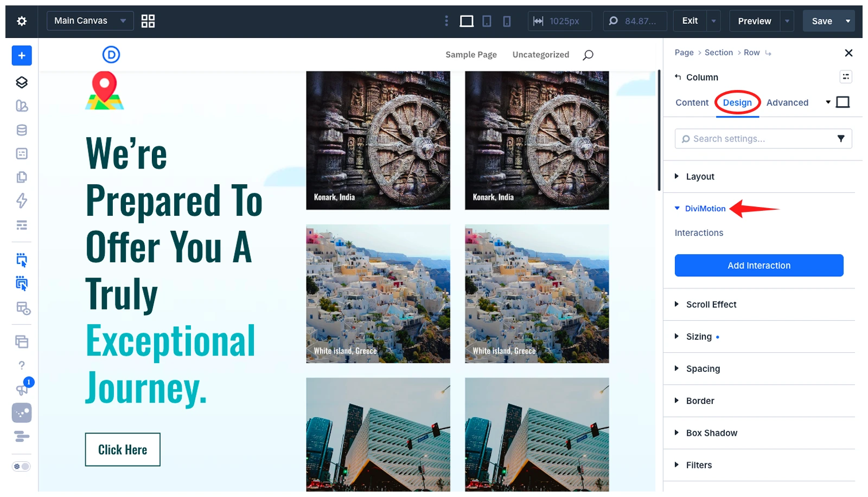This screenshot has width=868, height=497.
Task: Select the double-border cursor tool in sidebar
Action: (x=22, y=283)
